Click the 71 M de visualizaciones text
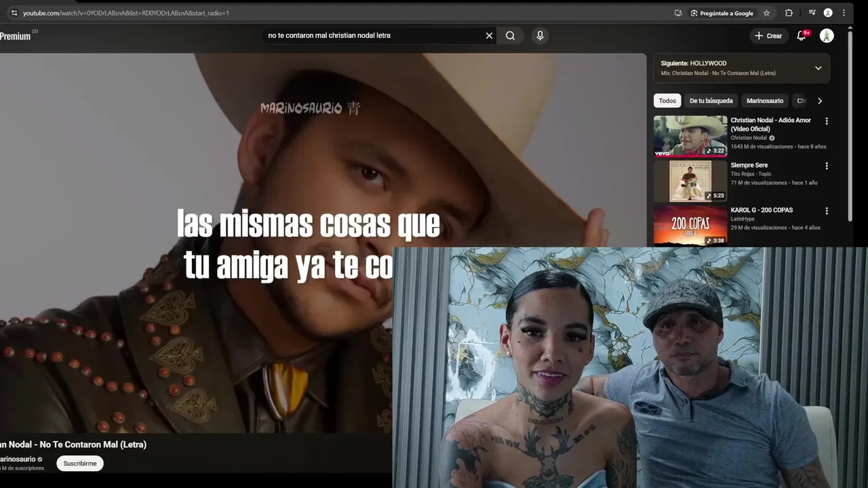This screenshot has height=488, width=868. 758,183
